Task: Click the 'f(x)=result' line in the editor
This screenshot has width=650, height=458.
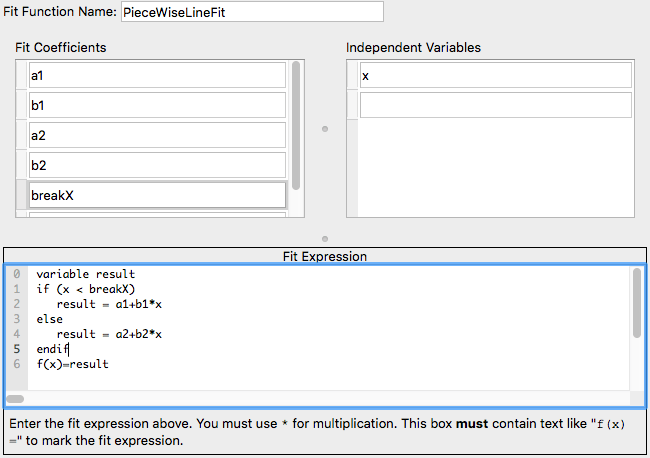Action: [72, 364]
